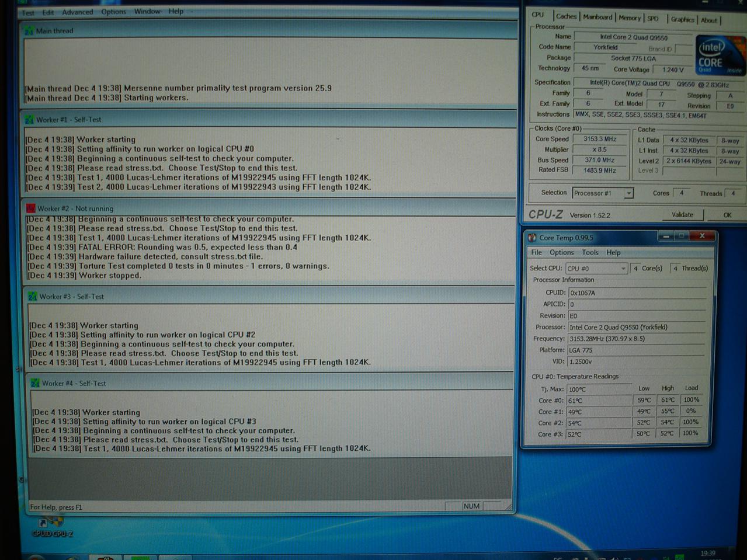Click the Frequency field in Core Temp

[637, 339]
